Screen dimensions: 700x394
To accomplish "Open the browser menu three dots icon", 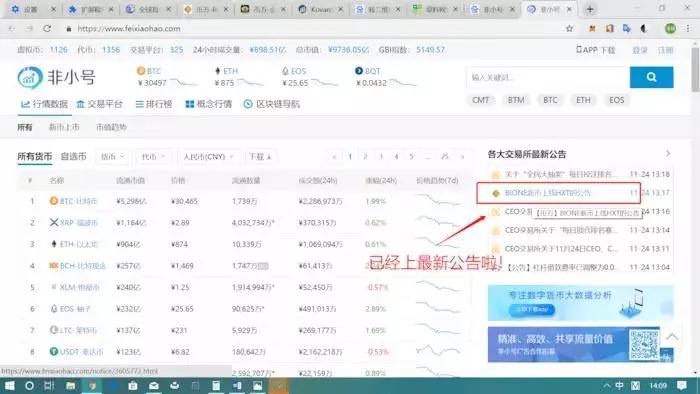I will tap(688, 29).
